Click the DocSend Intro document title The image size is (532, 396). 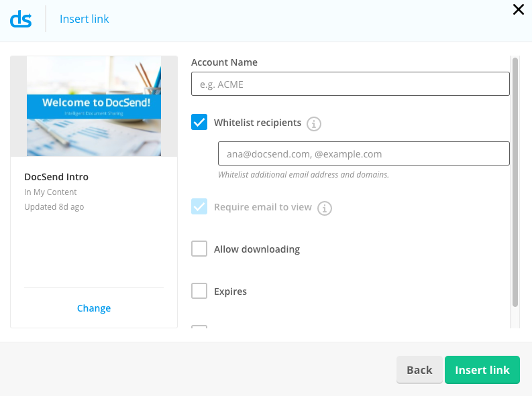coord(56,177)
